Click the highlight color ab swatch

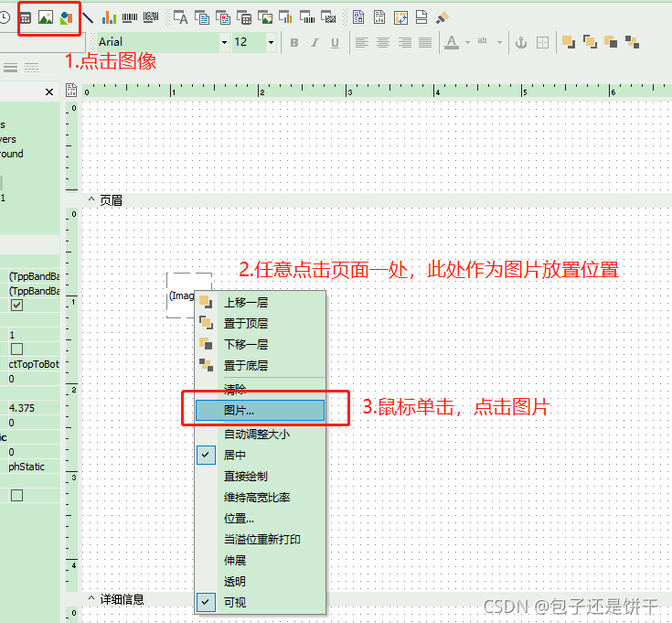pos(483,42)
